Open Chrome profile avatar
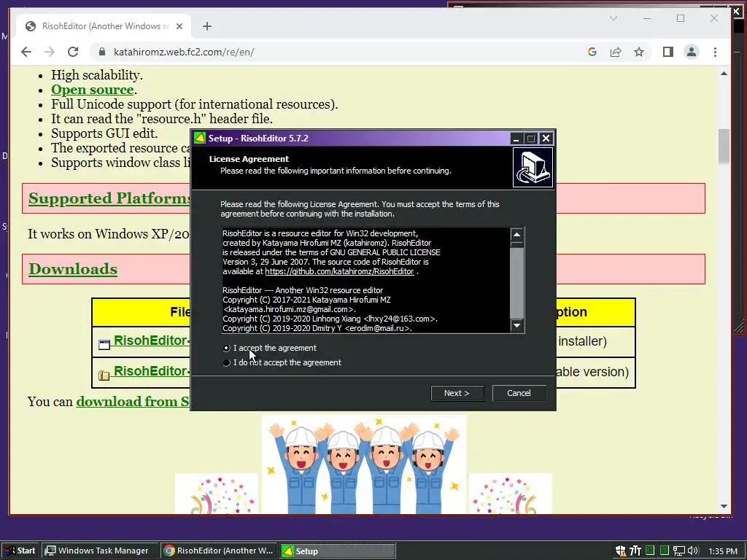This screenshot has height=560, width=747. coord(692,52)
